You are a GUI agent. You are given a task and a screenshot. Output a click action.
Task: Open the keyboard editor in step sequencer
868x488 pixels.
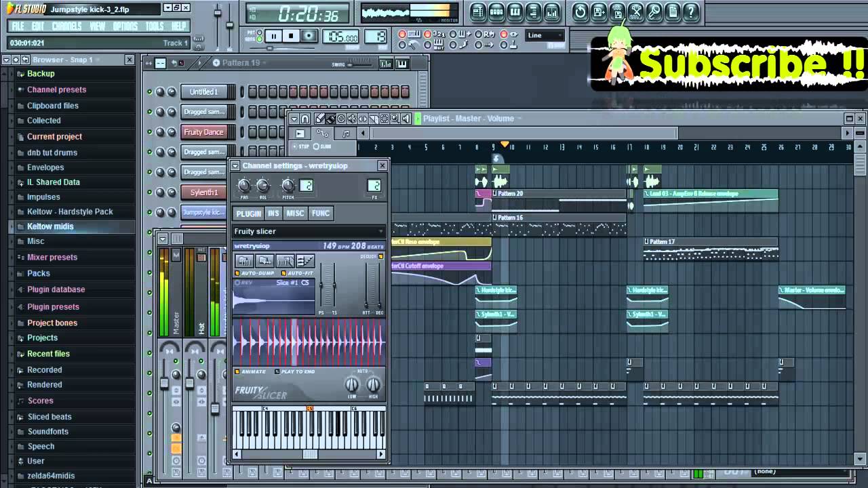click(x=401, y=64)
